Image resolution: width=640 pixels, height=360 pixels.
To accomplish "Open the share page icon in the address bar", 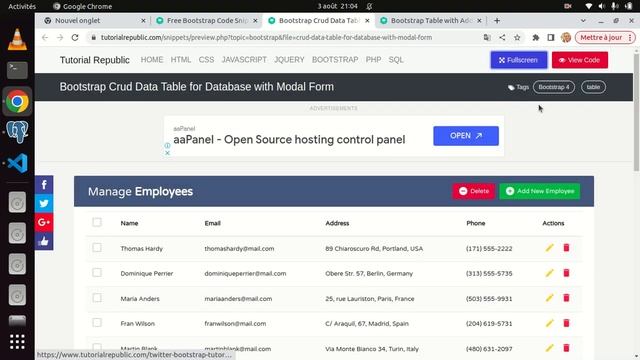I will (x=502, y=38).
